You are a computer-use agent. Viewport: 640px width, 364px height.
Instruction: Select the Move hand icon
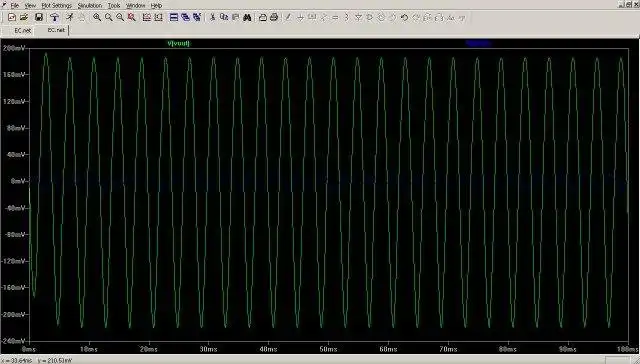(x=381, y=17)
